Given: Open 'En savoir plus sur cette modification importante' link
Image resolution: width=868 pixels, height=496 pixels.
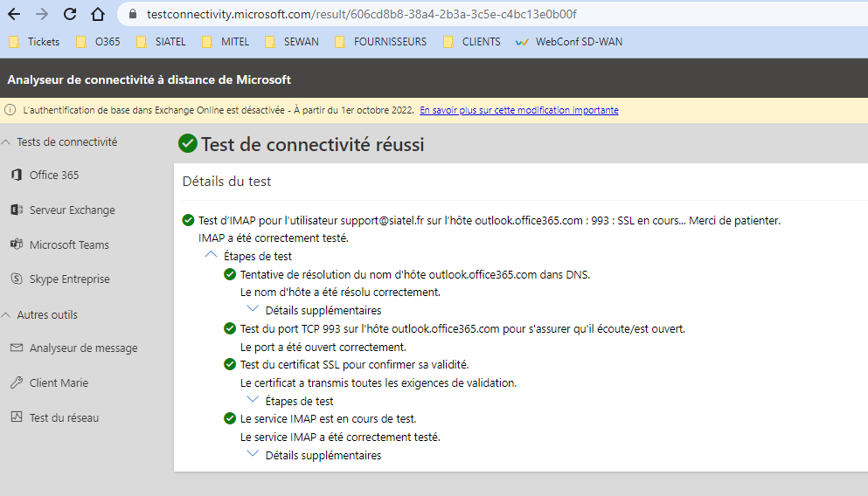Looking at the screenshot, I should pos(519,110).
